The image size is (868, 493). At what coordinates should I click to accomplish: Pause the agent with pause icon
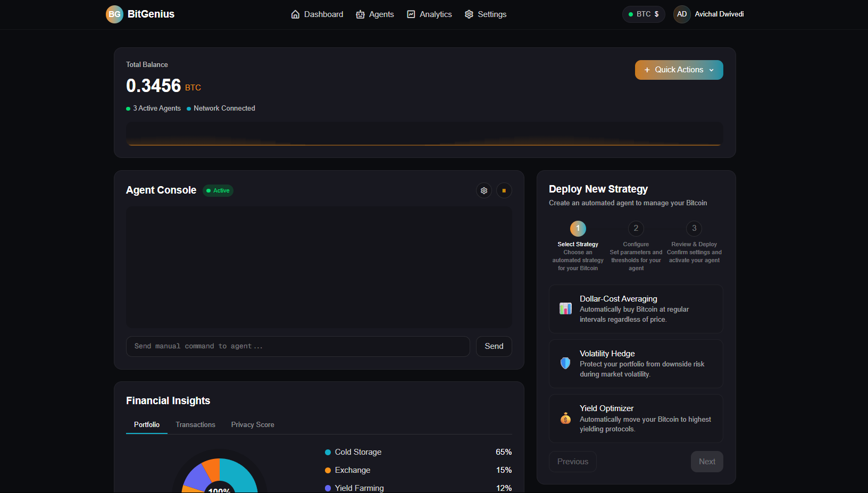pyautogui.click(x=504, y=190)
